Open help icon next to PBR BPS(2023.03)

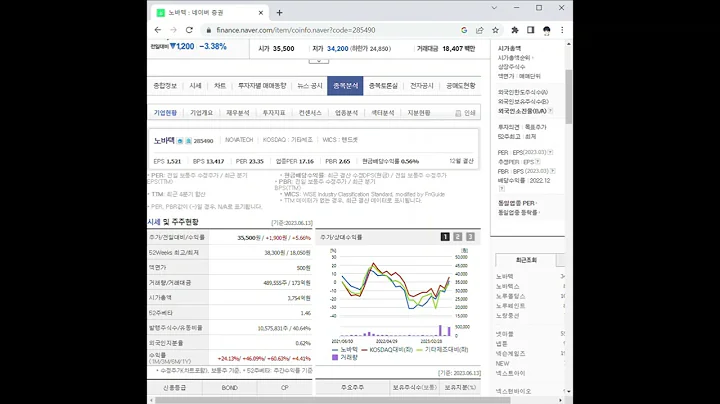tap(553, 171)
